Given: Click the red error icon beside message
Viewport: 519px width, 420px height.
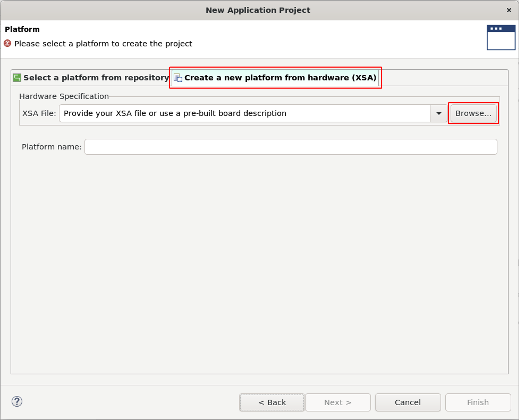Looking at the screenshot, I should point(7,43).
